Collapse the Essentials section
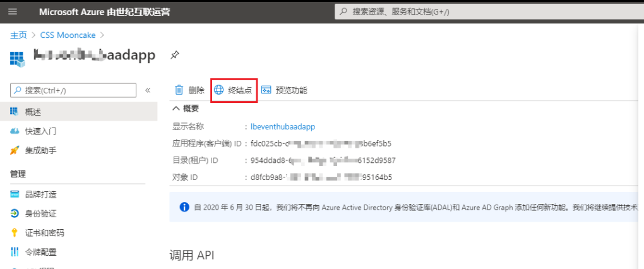This screenshot has height=269, width=644. 176,109
